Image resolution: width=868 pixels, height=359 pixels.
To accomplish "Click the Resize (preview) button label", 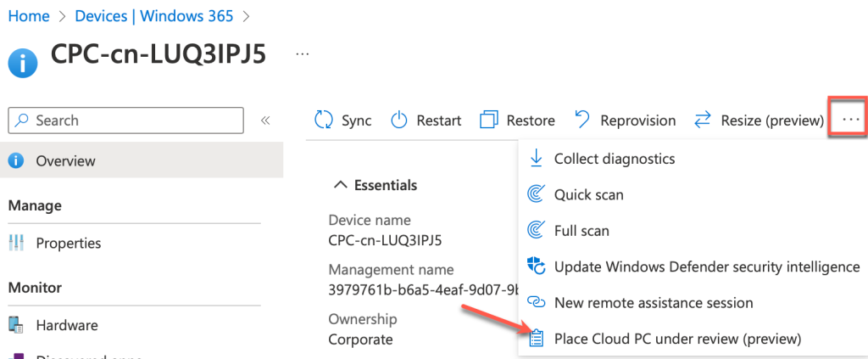I will pos(772,121).
